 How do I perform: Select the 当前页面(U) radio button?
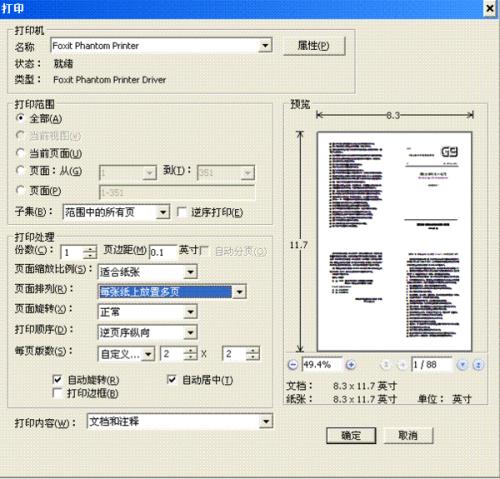pyautogui.click(x=20, y=153)
